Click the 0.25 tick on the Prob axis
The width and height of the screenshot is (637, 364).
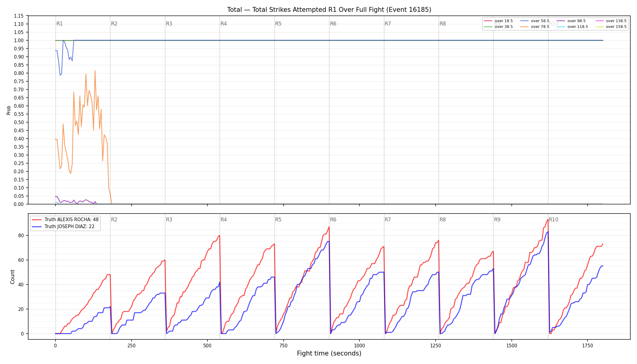19,163
